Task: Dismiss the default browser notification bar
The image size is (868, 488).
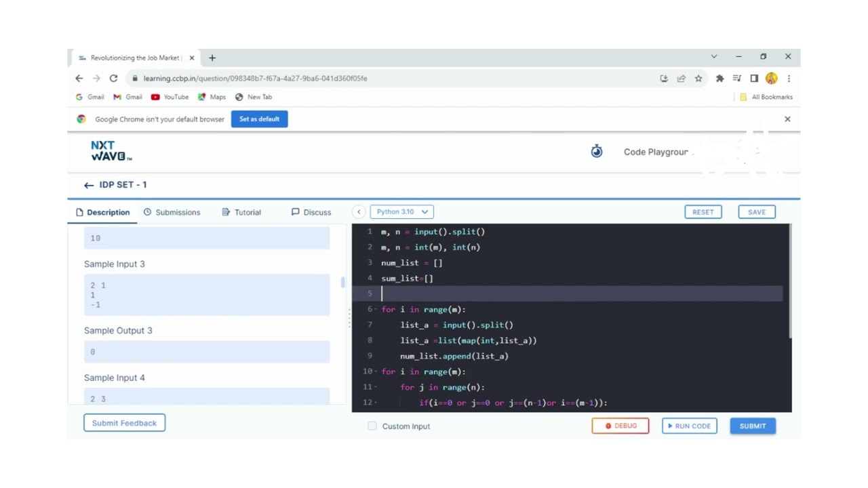Action: pos(787,119)
